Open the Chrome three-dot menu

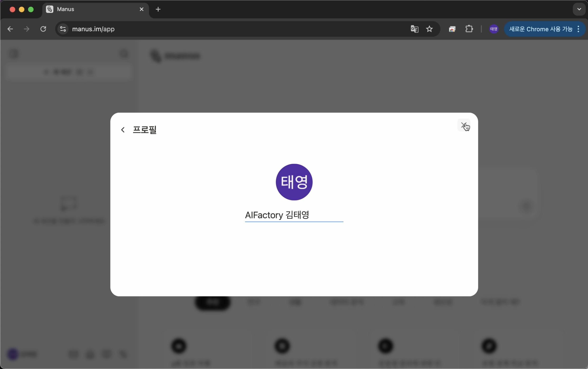[578, 29]
